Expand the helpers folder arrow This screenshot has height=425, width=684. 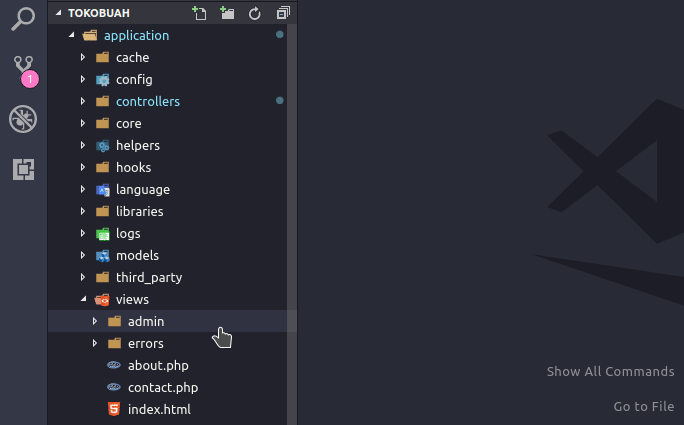pyautogui.click(x=83, y=145)
